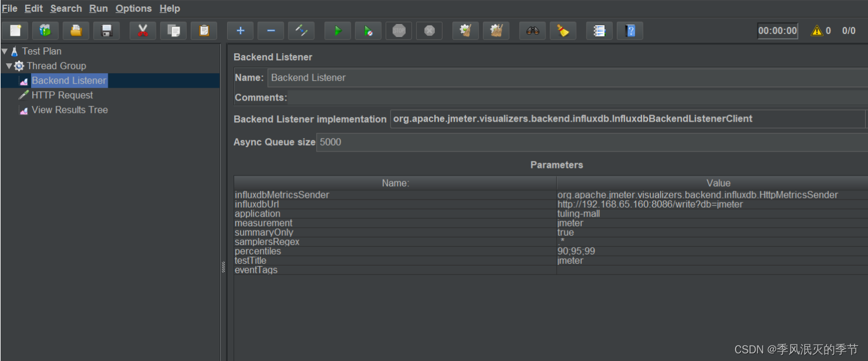
Task: Click the Reset search icon
Action: (x=563, y=30)
